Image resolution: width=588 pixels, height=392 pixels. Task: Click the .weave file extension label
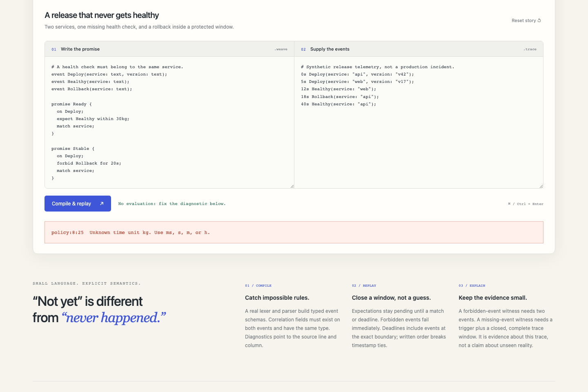point(281,49)
